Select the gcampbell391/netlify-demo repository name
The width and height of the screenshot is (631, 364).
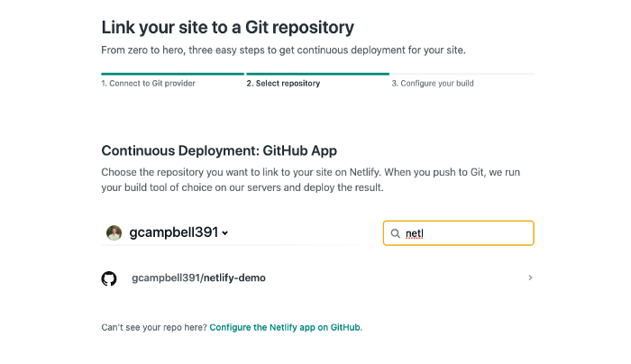198,278
